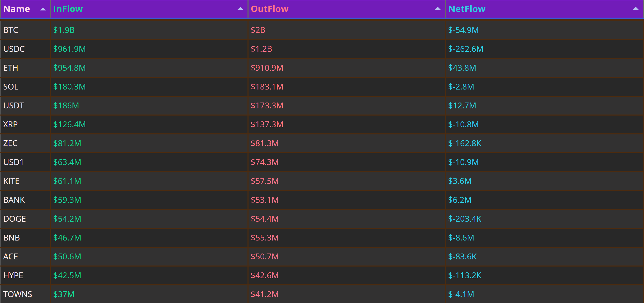This screenshot has height=303, width=644.
Task: Toggle the OutFlow column sort arrow
Action: pos(438,9)
